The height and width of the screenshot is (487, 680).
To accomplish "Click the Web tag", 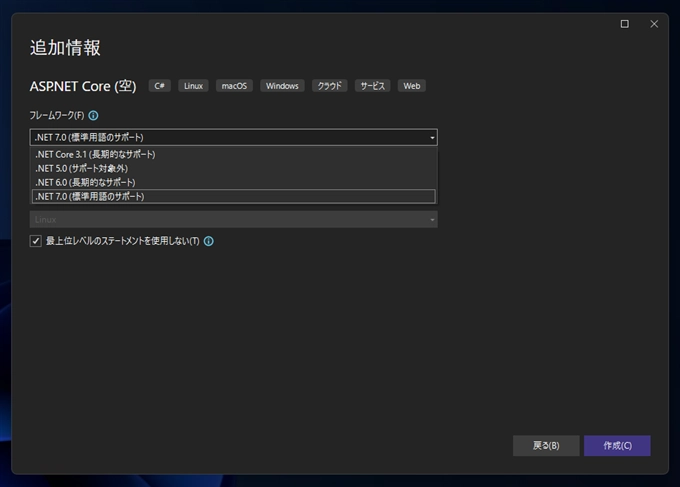I will pos(412,86).
